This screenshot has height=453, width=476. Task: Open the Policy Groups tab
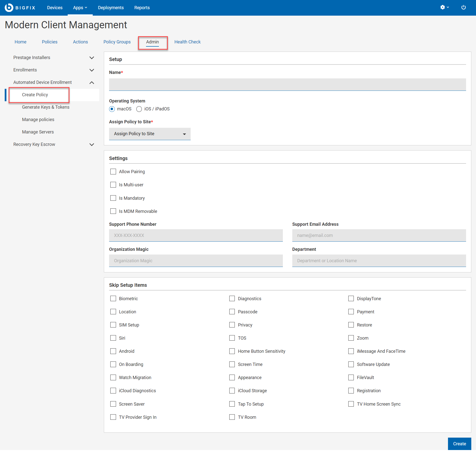tap(117, 42)
